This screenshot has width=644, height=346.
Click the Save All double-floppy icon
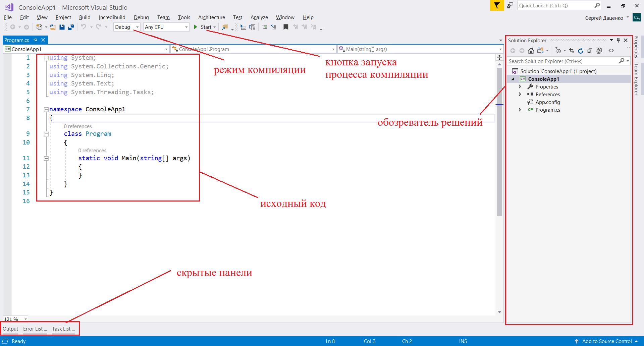71,27
